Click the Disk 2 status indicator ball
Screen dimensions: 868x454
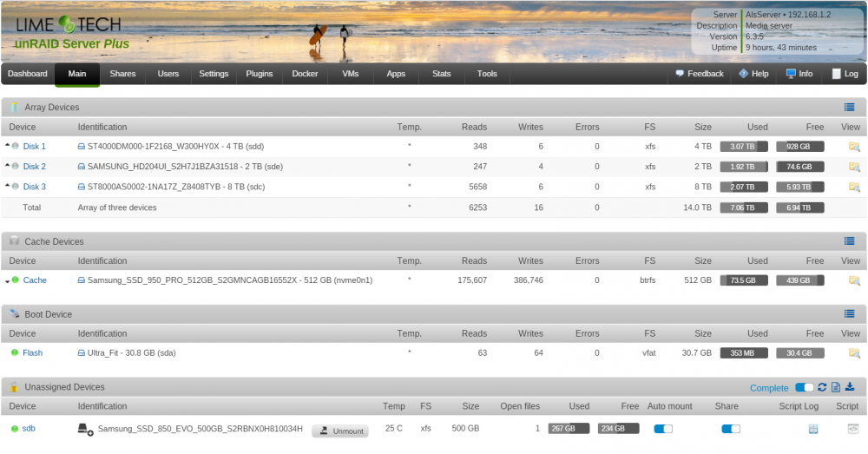pos(16,166)
